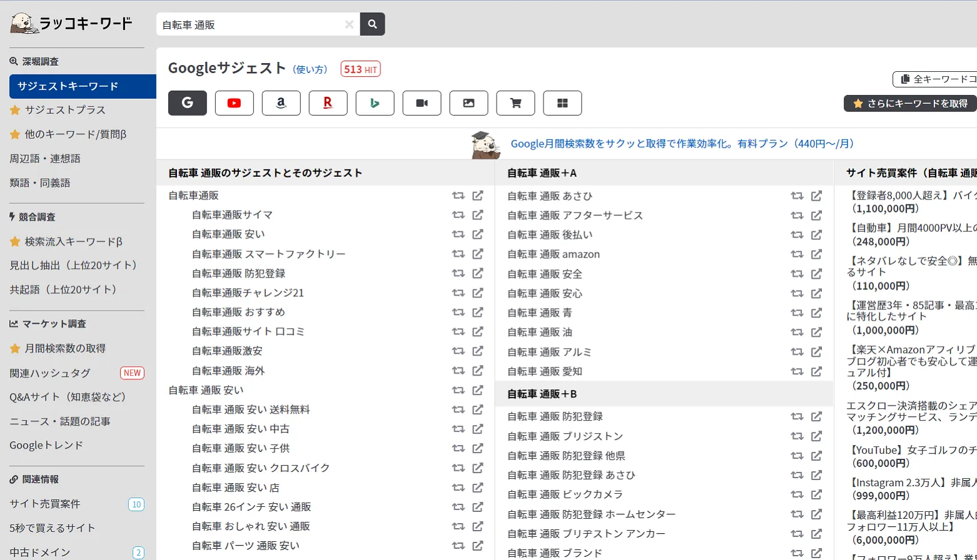Click the 513 HIT count badge

point(361,69)
